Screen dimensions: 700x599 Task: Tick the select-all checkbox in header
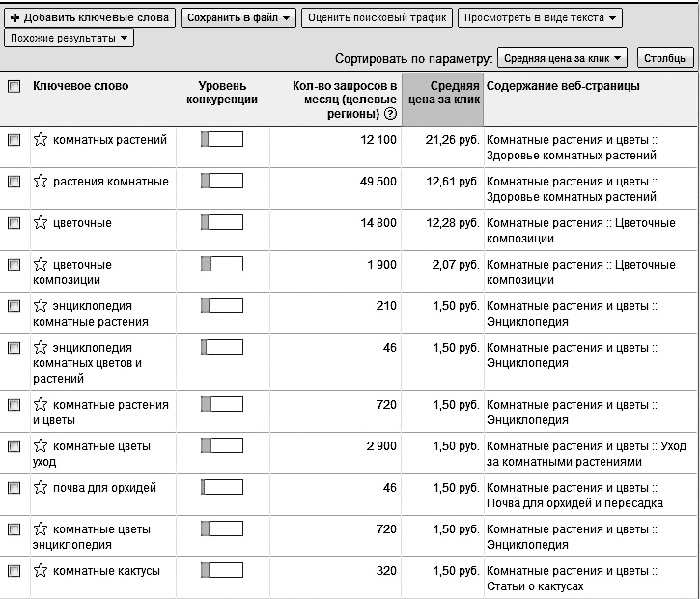pos(14,86)
